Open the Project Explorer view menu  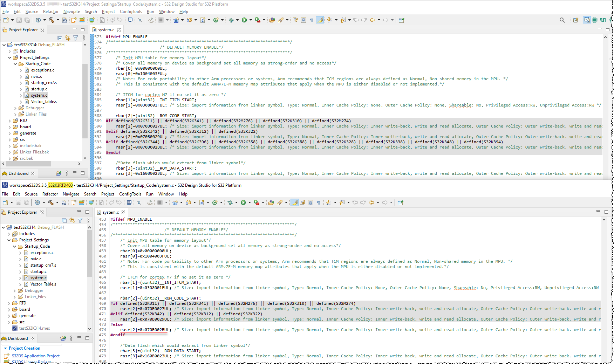point(84,38)
